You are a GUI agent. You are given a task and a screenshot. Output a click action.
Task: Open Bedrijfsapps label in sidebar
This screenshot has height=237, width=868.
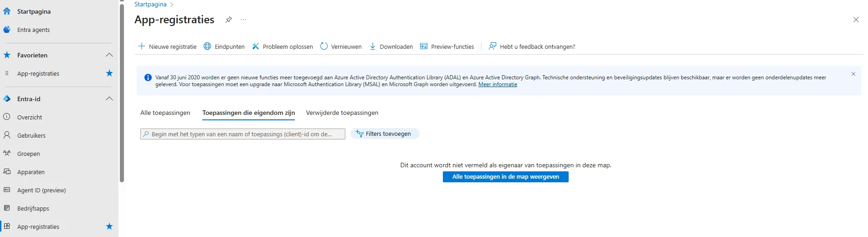33,208
